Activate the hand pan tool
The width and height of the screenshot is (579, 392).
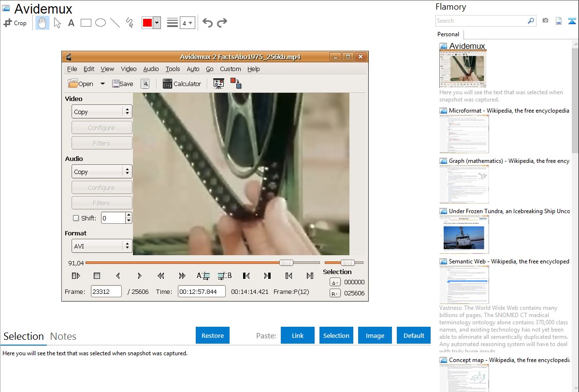42,23
